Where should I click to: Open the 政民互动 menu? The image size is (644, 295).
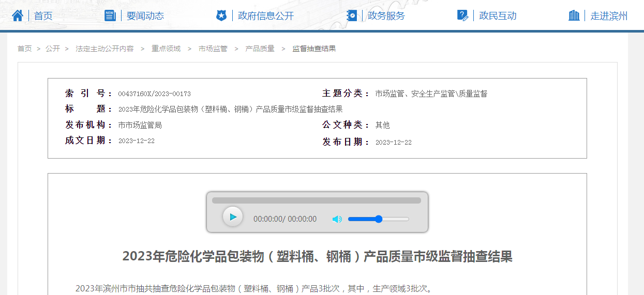tap(498, 16)
